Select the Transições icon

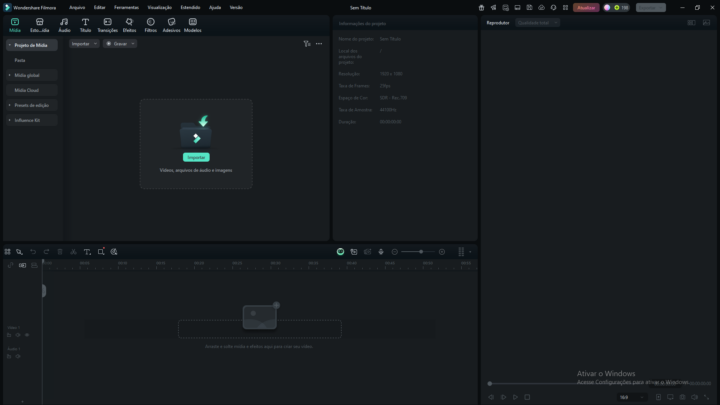[107, 24]
